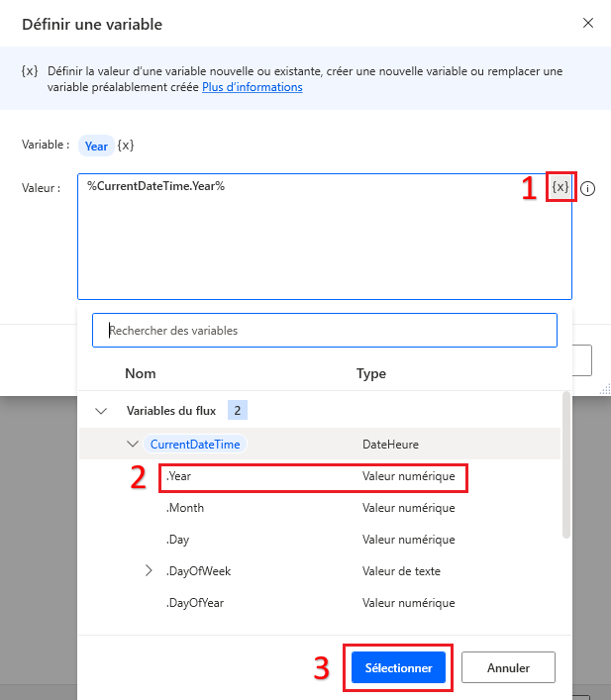The image size is (611, 700).
Task: Click the DateHeure type text
Action: 390,445
